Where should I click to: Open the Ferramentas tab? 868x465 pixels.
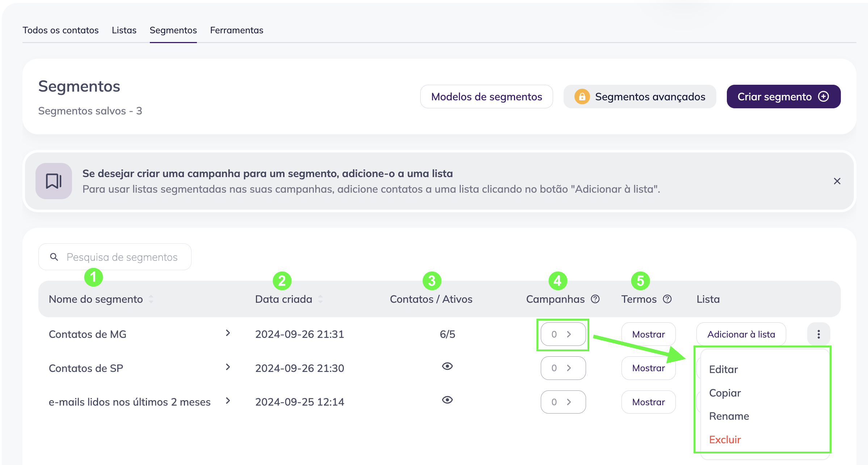(x=236, y=30)
